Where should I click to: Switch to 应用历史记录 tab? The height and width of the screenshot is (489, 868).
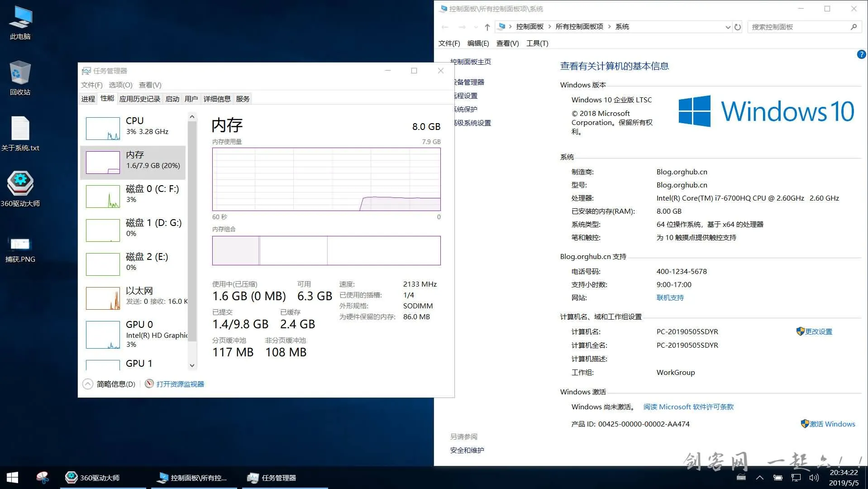[140, 99]
